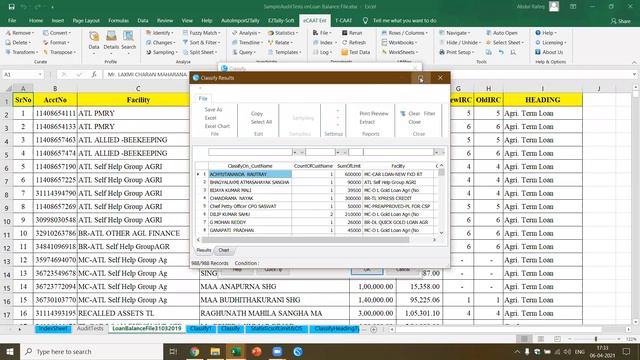
Task: Open Zoom app from the taskbar
Action: tap(277, 351)
